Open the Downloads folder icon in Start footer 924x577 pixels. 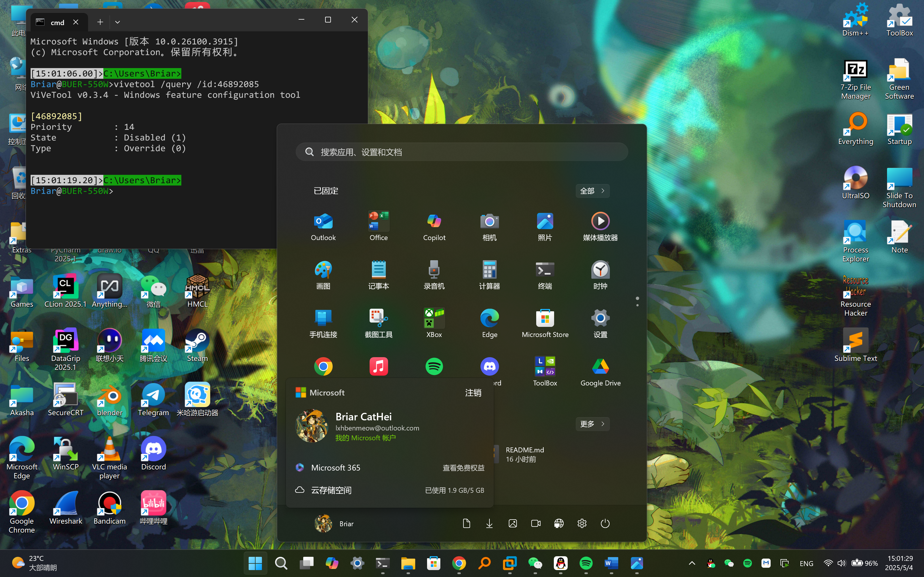489,524
